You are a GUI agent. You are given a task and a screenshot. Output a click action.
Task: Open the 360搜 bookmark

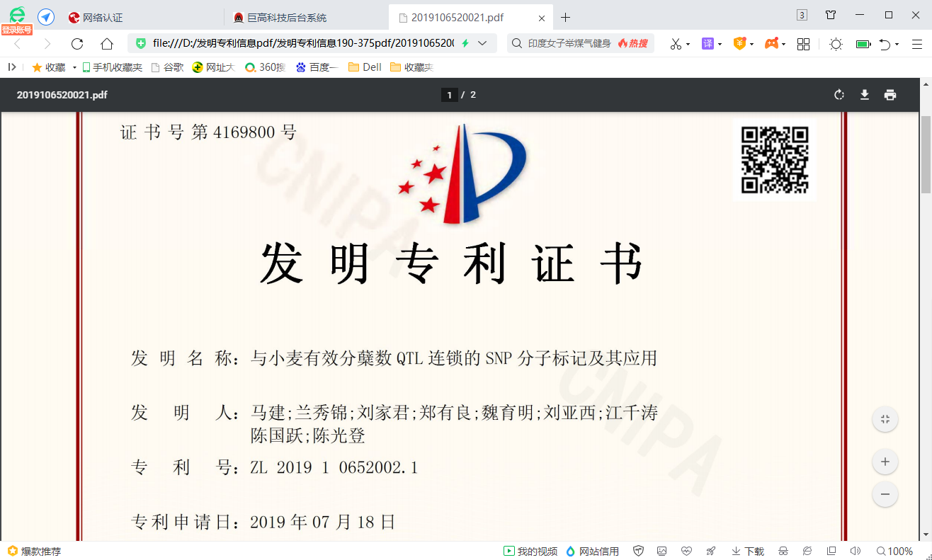tap(266, 67)
